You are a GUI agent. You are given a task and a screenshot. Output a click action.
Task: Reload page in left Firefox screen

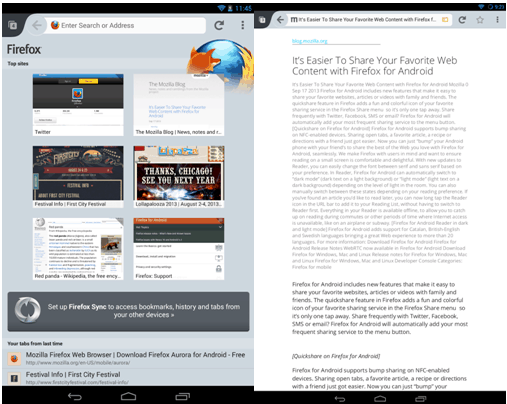pyautogui.click(x=219, y=25)
